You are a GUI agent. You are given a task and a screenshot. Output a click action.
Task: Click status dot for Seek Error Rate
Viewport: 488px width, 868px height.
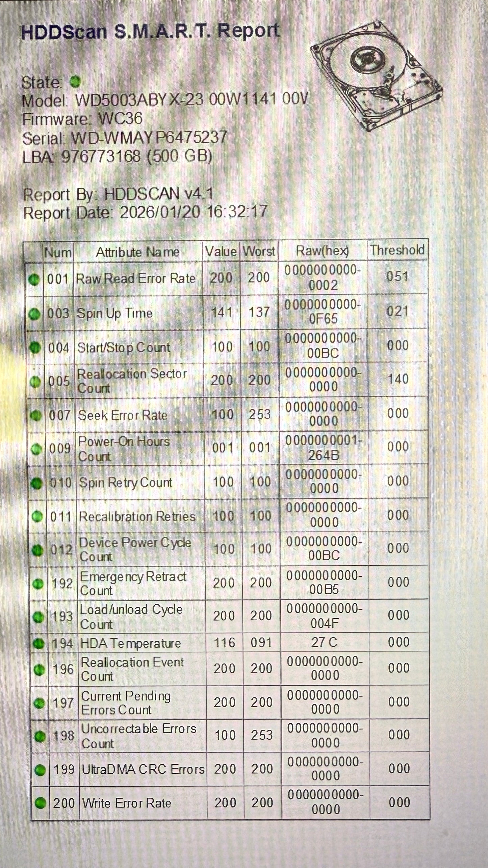click(x=36, y=416)
